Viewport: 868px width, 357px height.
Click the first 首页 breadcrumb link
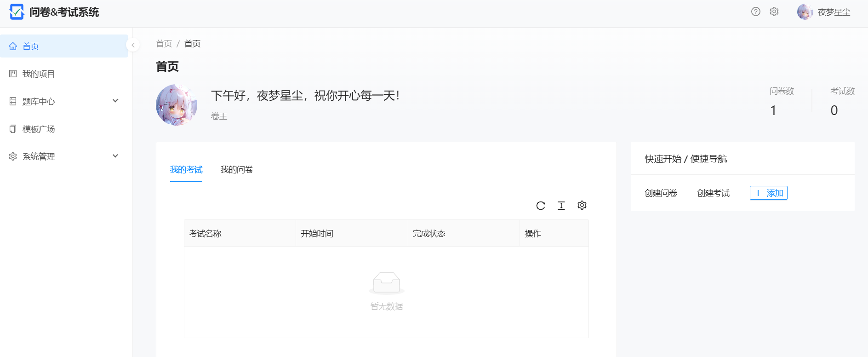[x=164, y=44]
